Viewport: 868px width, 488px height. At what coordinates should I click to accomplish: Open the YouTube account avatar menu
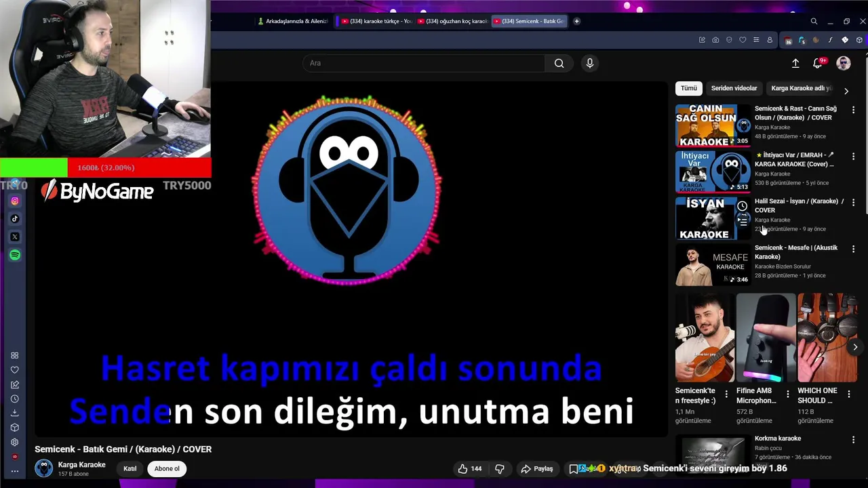(x=844, y=63)
